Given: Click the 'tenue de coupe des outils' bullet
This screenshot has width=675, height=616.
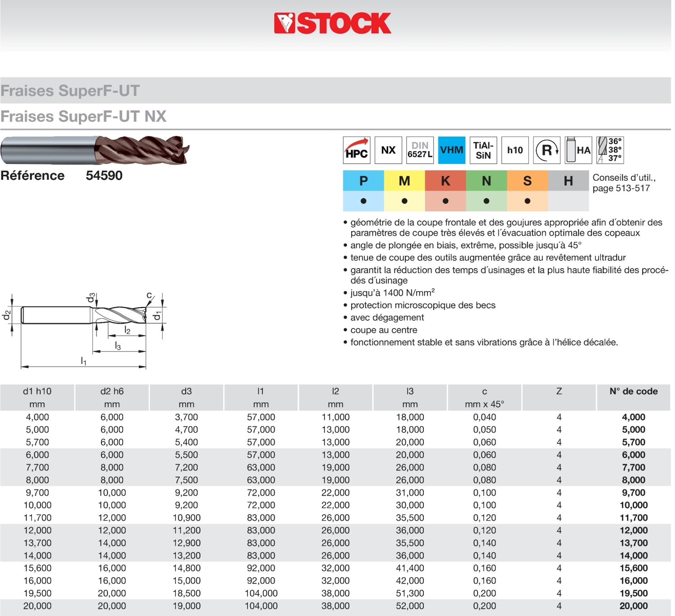Looking at the screenshot, I should pyautogui.click(x=484, y=258).
